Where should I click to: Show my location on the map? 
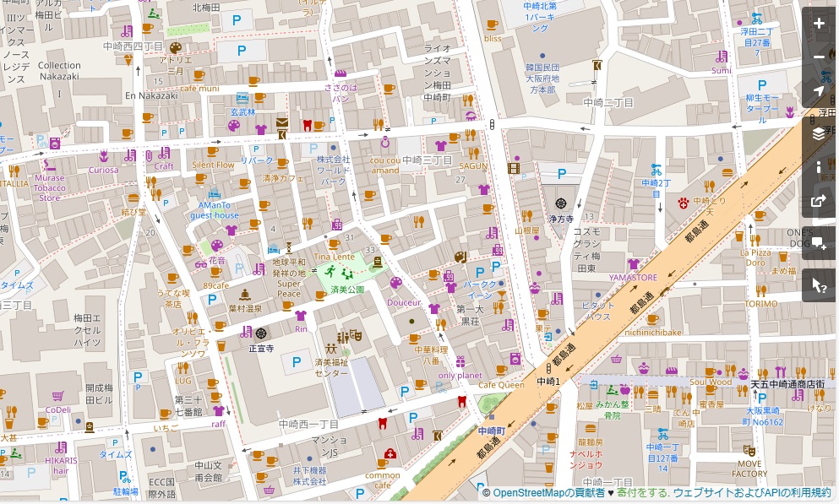[x=818, y=92]
